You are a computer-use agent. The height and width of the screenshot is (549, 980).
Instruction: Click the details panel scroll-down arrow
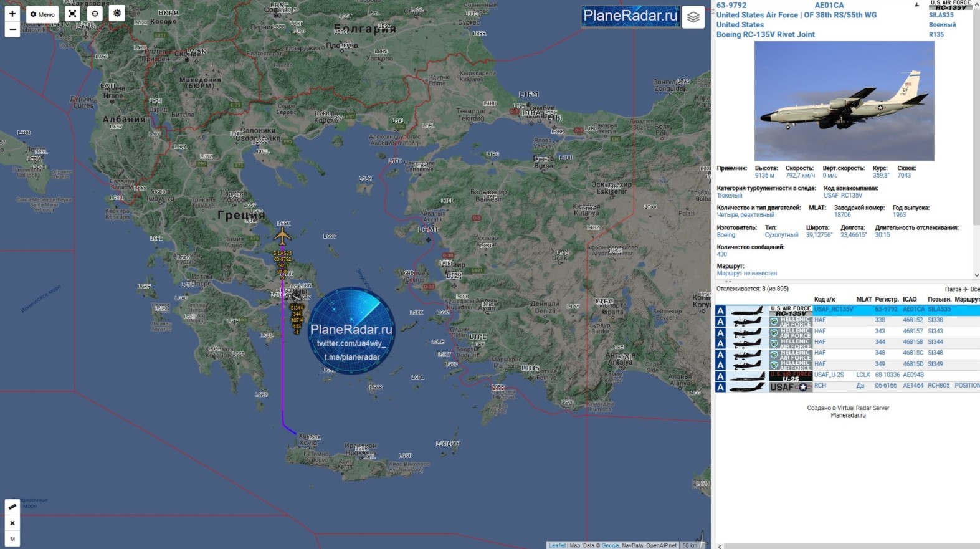(x=976, y=275)
